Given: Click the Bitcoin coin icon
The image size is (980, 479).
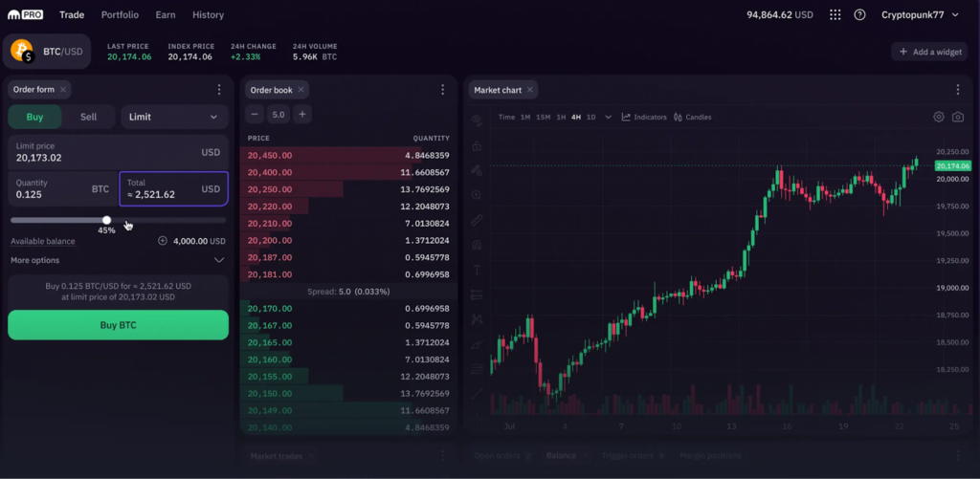Looking at the screenshot, I should 22,51.
